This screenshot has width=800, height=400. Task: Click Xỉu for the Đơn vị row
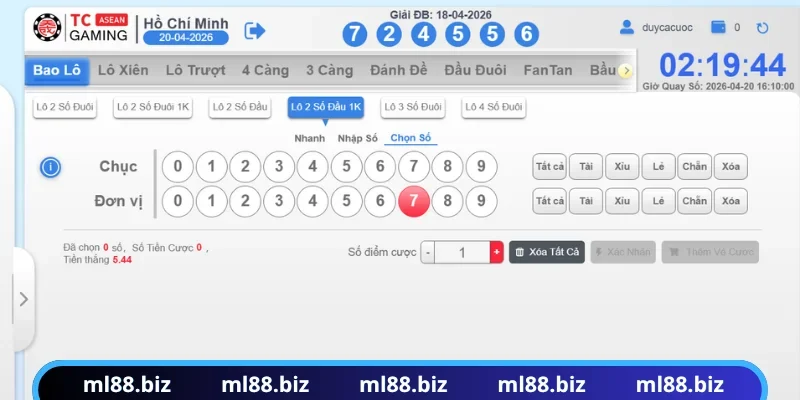(622, 201)
